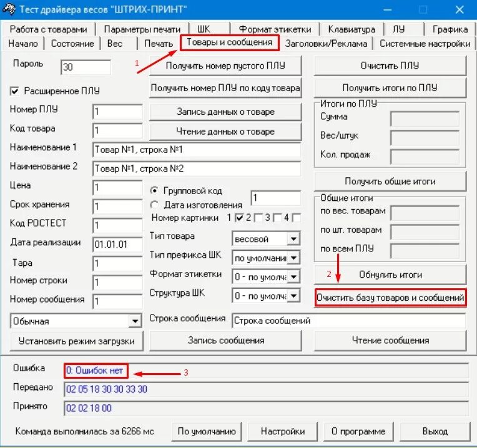Click the Дата реализации input field
477x448 pixels.
coord(117,245)
